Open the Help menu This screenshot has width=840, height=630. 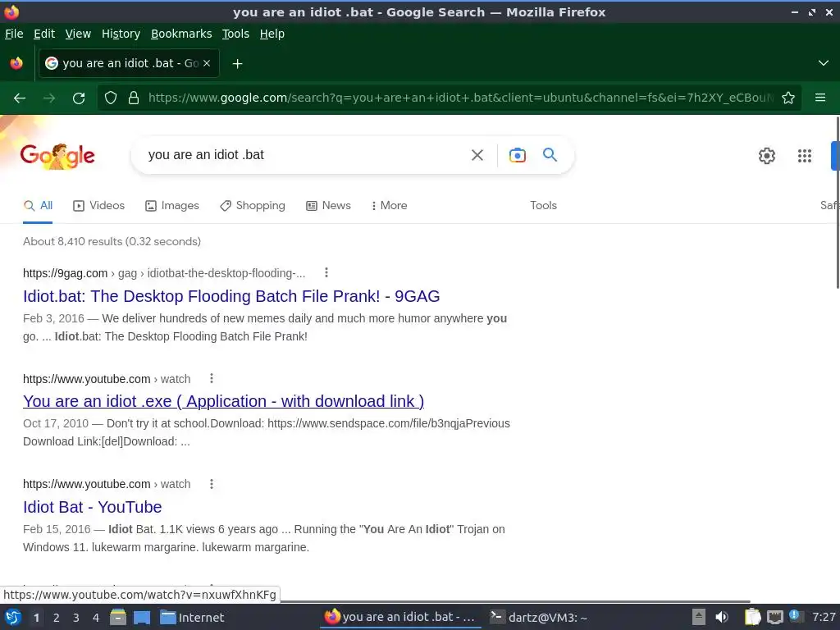[x=272, y=34]
